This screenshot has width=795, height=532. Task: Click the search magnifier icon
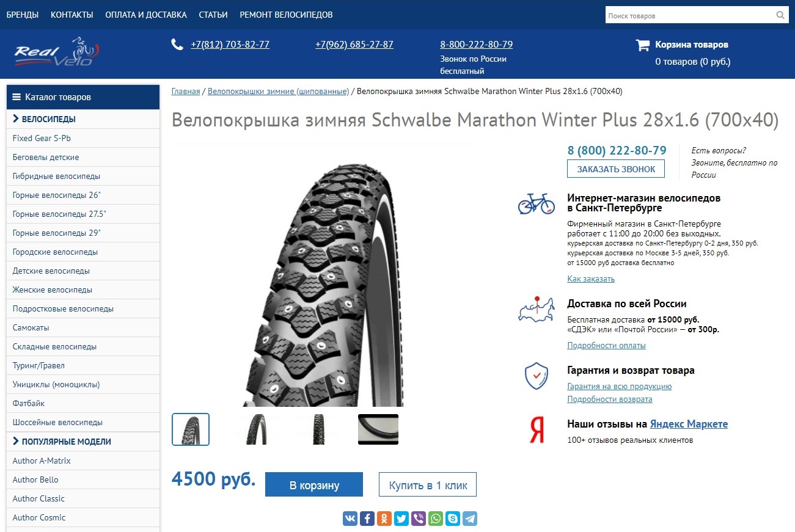(780, 15)
